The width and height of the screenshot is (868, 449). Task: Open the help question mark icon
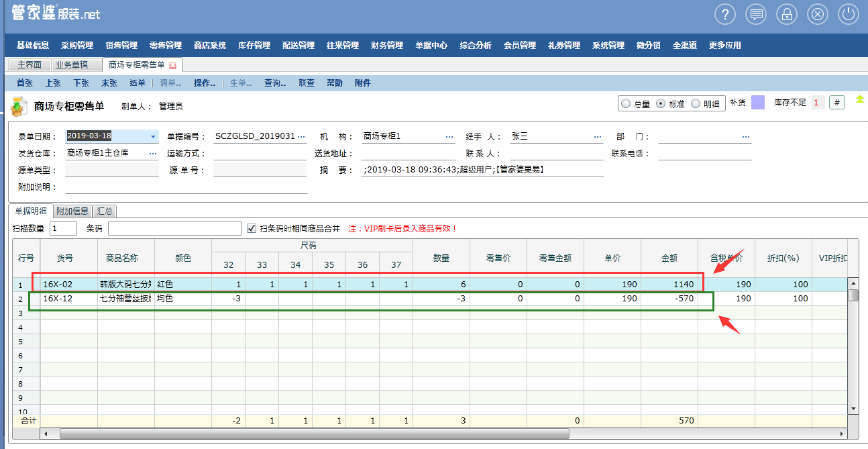click(725, 14)
